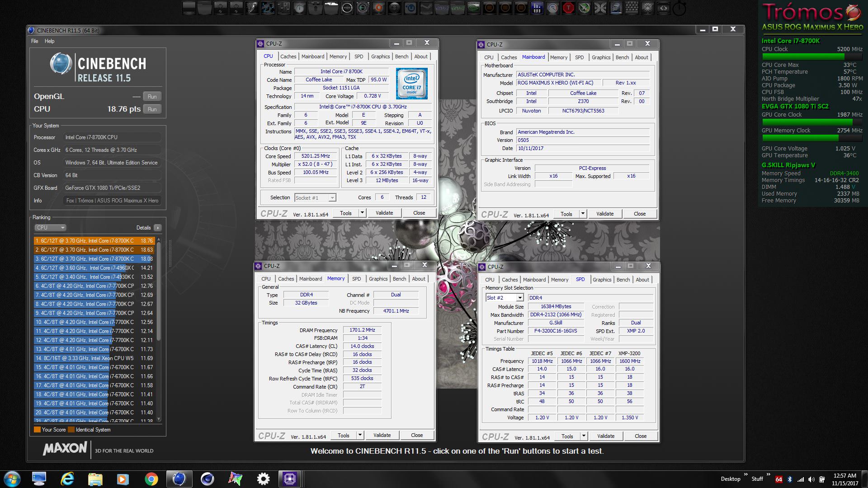
Task: Select Bench tab in CPU-Z Mainboard window
Action: 622,57
